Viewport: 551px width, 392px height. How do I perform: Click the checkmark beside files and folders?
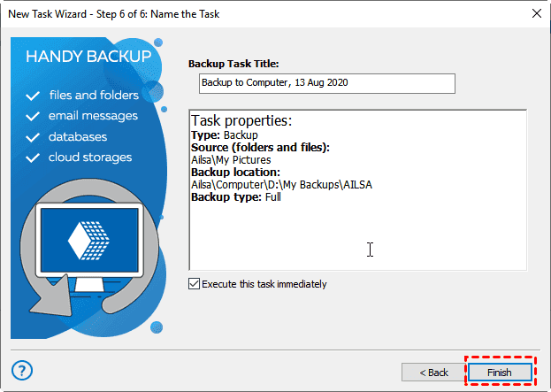(x=34, y=95)
